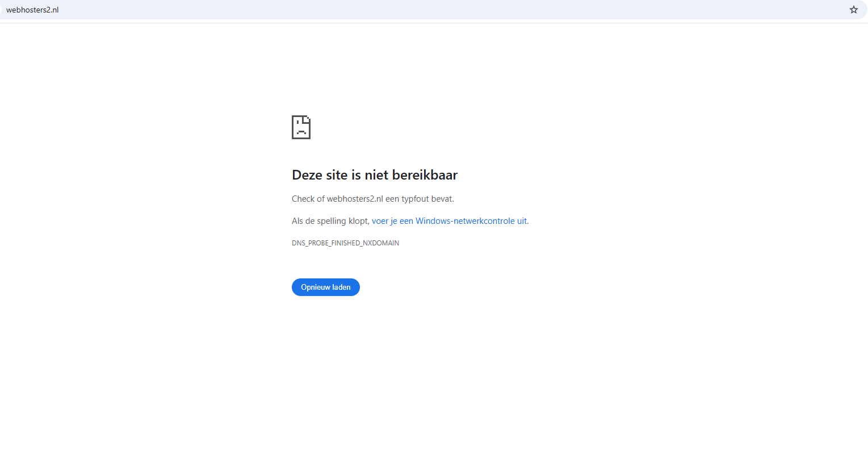Click the DNS_PROBE_FINISHED_NXDOMAIN error code
Image resolution: width=868 pixels, height=475 pixels.
(x=345, y=243)
